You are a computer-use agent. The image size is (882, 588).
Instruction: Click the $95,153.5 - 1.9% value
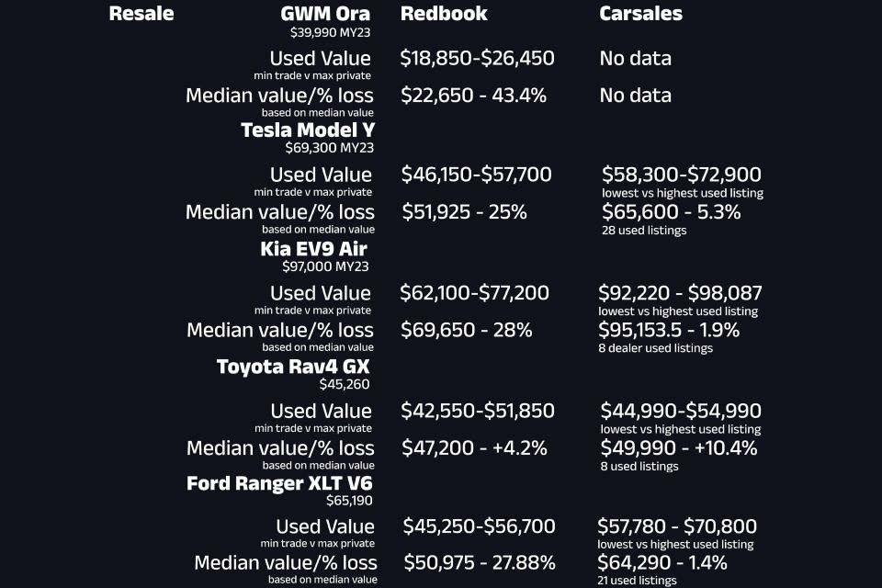[x=669, y=330]
